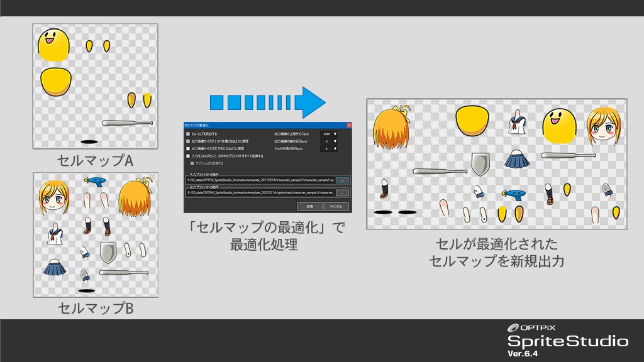Uncheck the power-of-2 output size checkbox
Image resolution: width=644 pixels, height=362 pixels.
pyautogui.click(x=188, y=141)
